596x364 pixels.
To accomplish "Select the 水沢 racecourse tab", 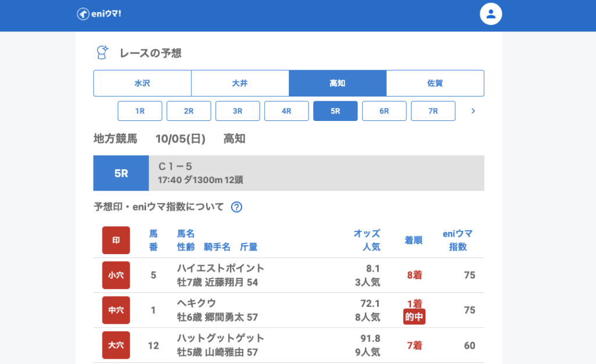I will 142,83.
